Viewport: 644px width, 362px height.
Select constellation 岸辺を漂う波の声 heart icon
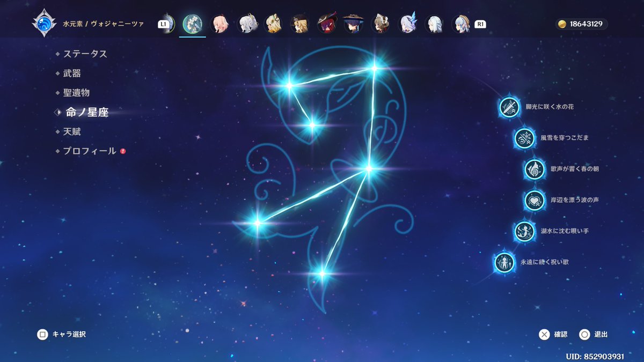[x=535, y=201]
